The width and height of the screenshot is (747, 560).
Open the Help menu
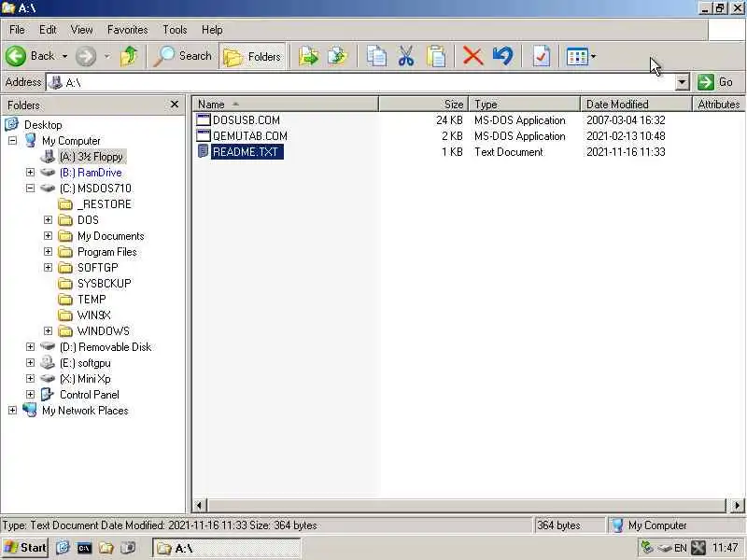coord(212,30)
